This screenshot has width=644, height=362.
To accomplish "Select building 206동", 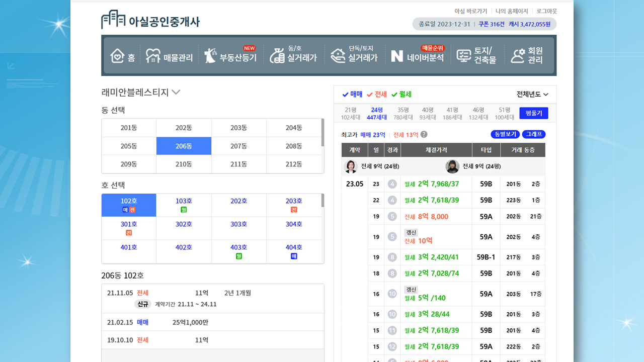I will tap(184, 146).
